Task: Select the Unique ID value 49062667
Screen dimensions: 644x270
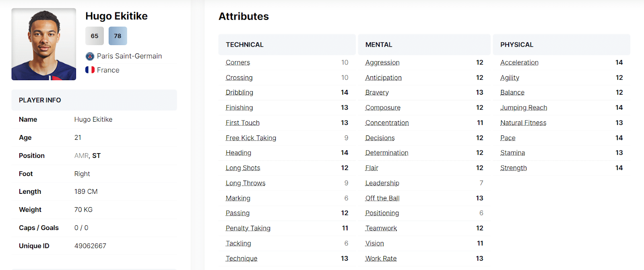Action: coord(91,245)
